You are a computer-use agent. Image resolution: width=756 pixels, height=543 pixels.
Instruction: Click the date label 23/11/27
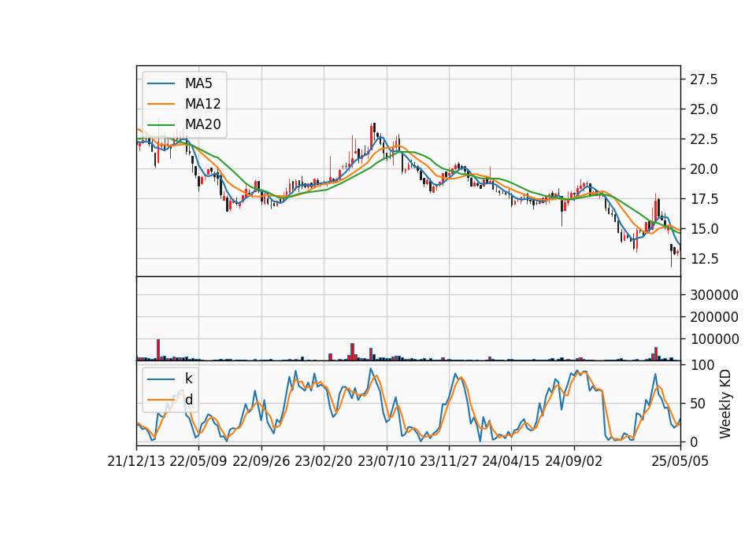point(448,461)
